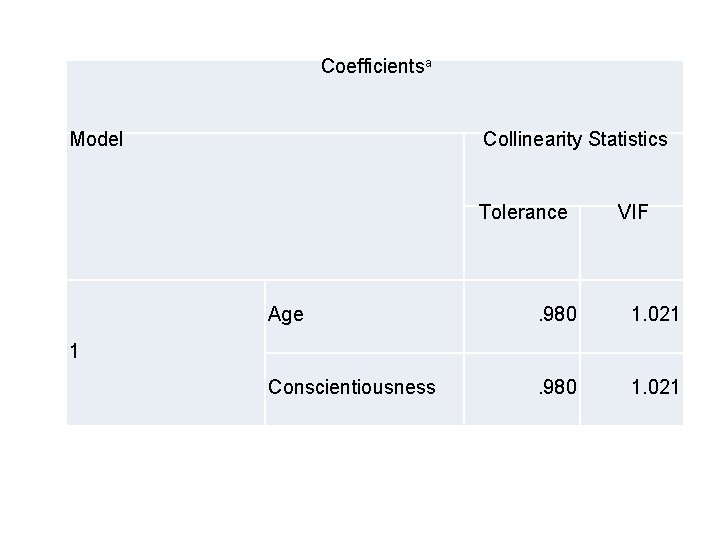Click the divider between Conscientiousness and its Tolerance

[x=464, y=388]
